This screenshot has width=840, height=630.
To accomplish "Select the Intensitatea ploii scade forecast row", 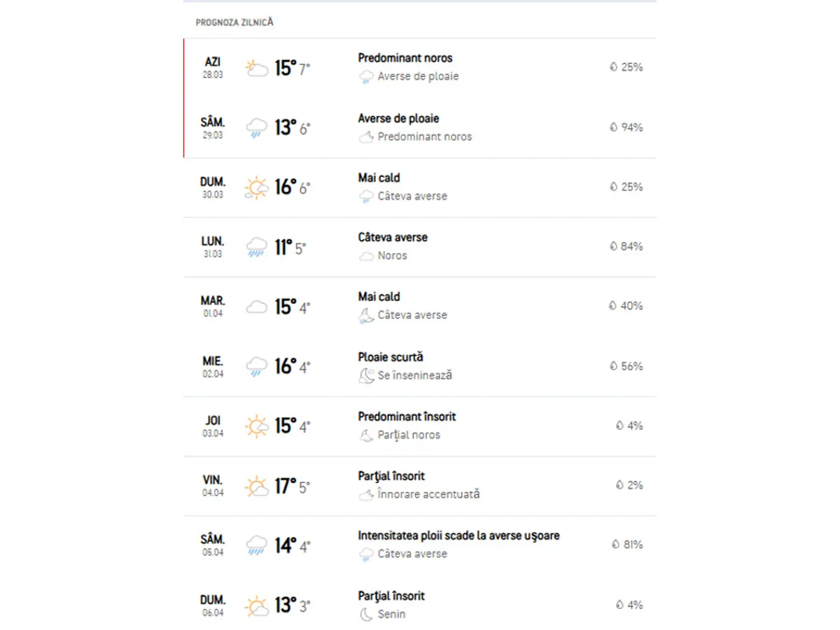I will point(458,535).
